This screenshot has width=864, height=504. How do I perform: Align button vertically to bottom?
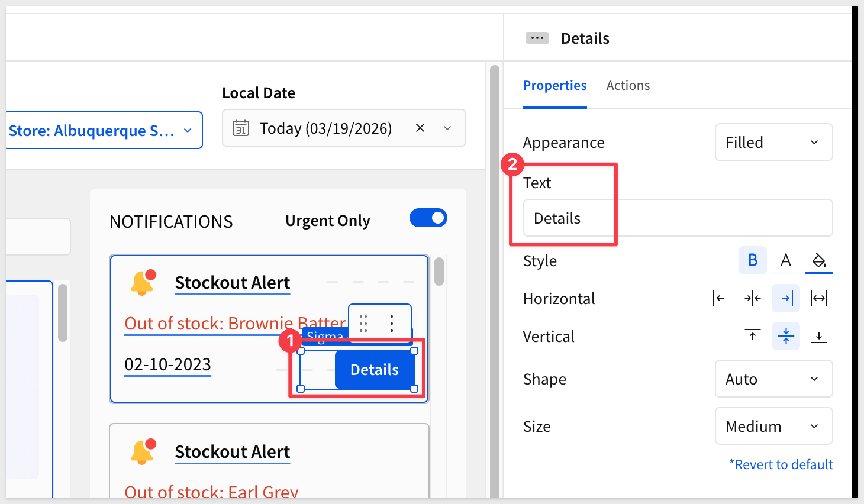pyautogui.click(x=818, y=336)
